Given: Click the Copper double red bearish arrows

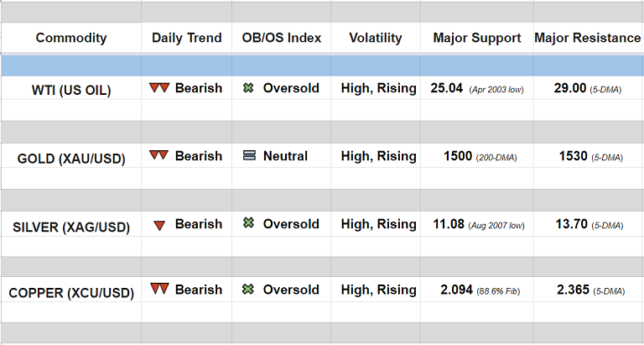Looking at the screenshot, I should point(159,290).
